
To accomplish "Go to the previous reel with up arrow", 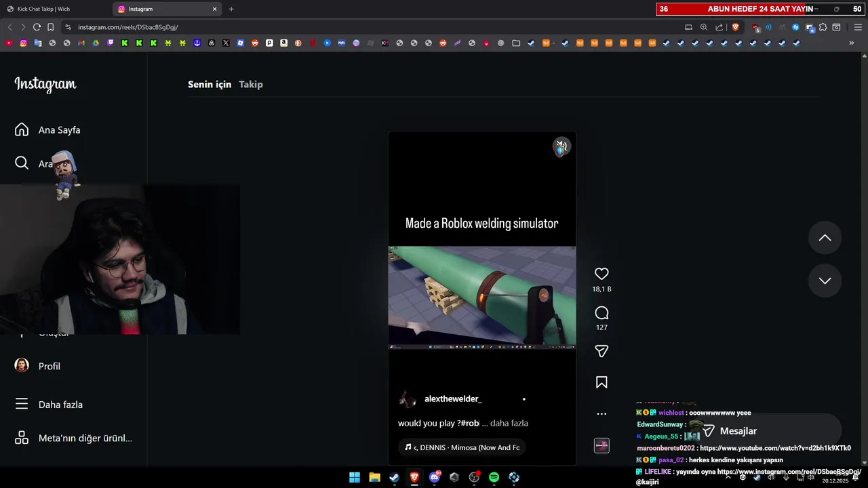I will 825,238.
